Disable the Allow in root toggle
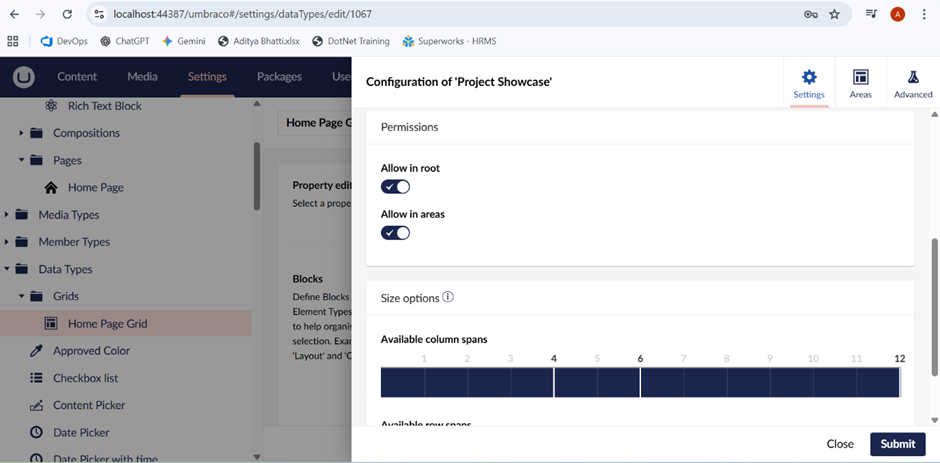 click(396, 187)
